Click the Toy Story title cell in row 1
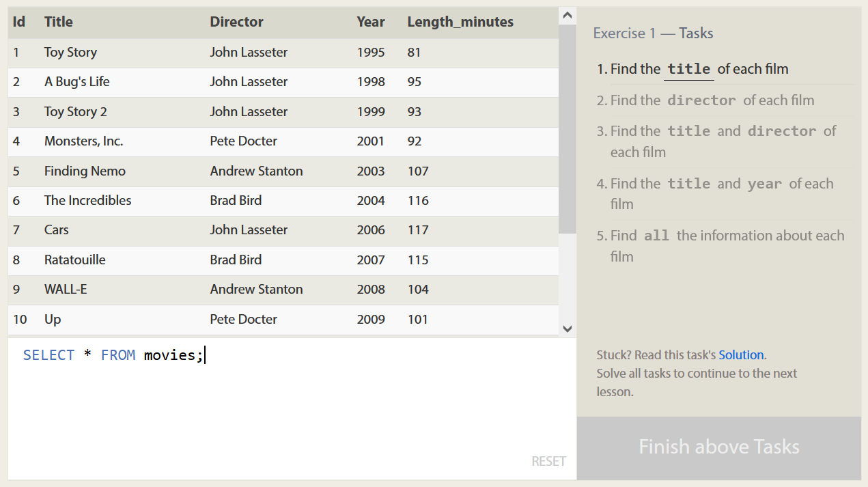The width and height of the screenshot is (868, 487). coord(70,52)
